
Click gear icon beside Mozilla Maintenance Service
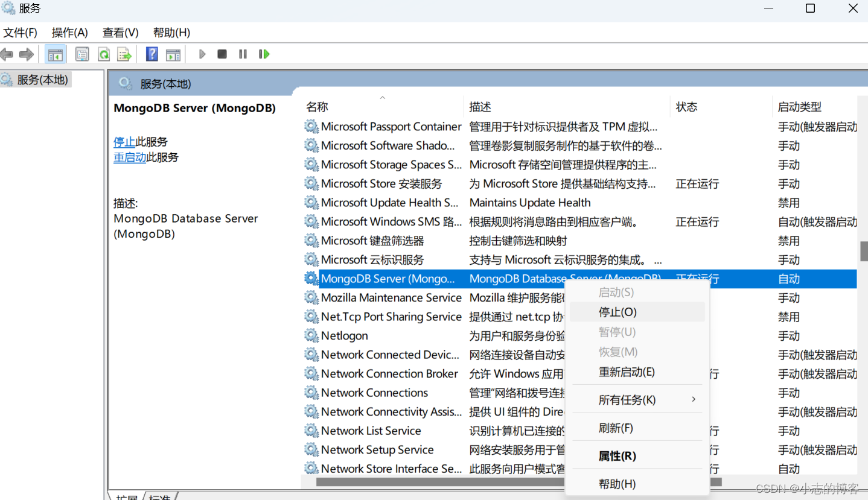point(311,297)
